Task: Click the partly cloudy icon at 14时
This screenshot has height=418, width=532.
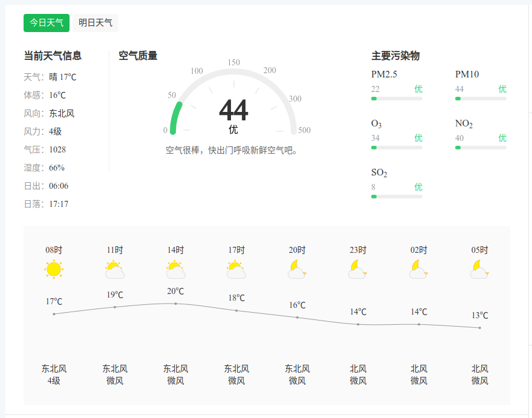Action: (x=175, y=269)
